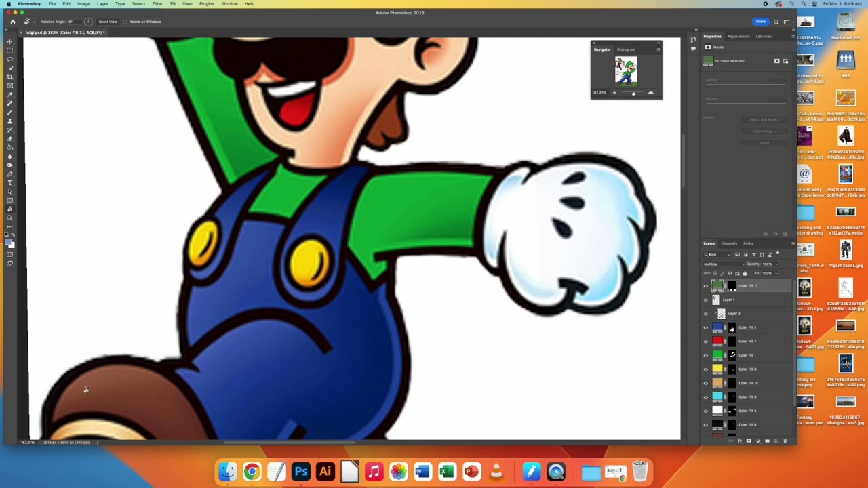Open Illustrator from the Dock
This screenshot has height=488, width=868.
pos(325,471)
